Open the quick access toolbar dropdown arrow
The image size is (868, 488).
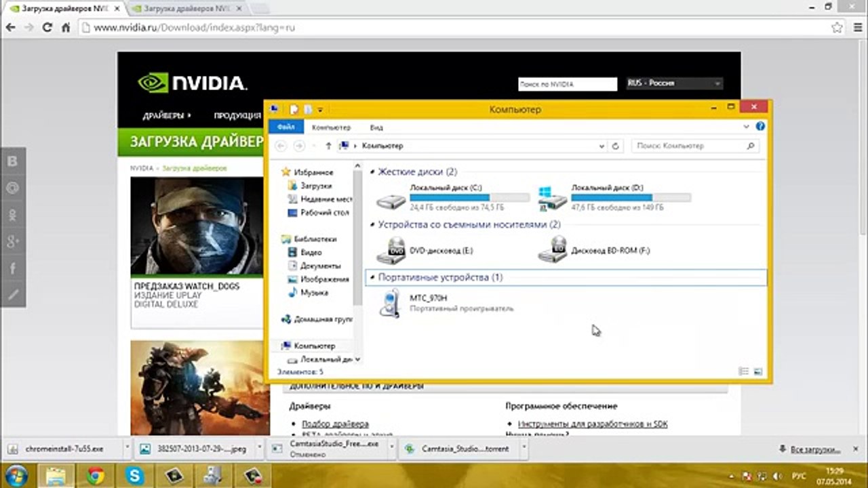click(320, 109)
